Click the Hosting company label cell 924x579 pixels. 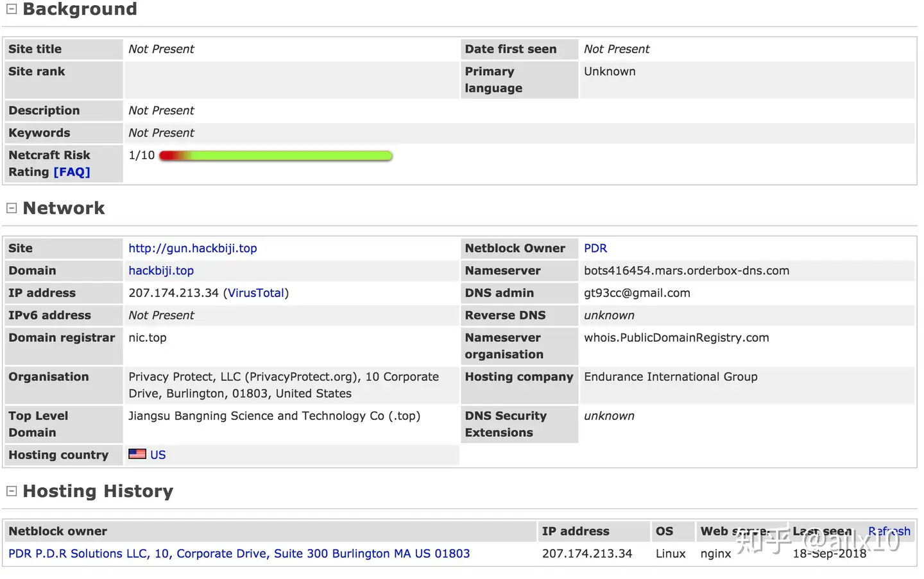[x=519, y=385]
